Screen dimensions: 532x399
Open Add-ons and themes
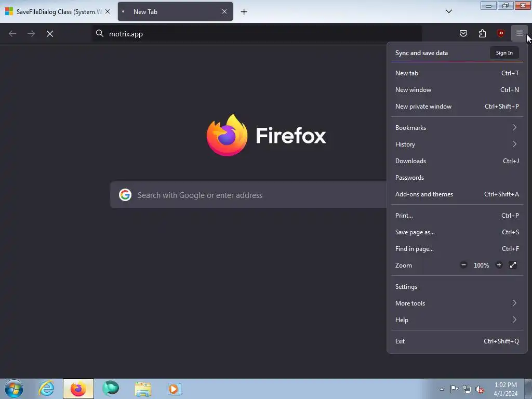tap(457, 194)
